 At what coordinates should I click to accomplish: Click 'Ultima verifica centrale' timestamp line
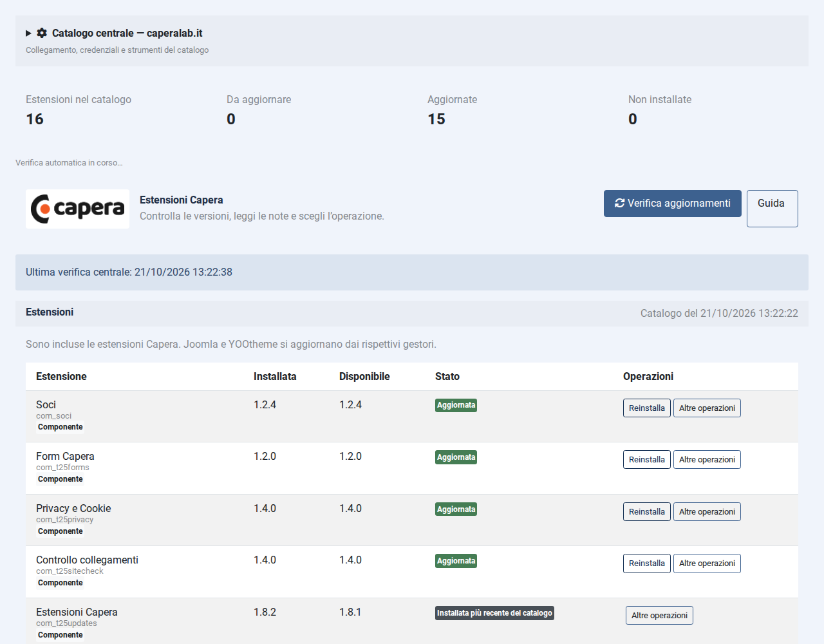(x=129, y=272)
